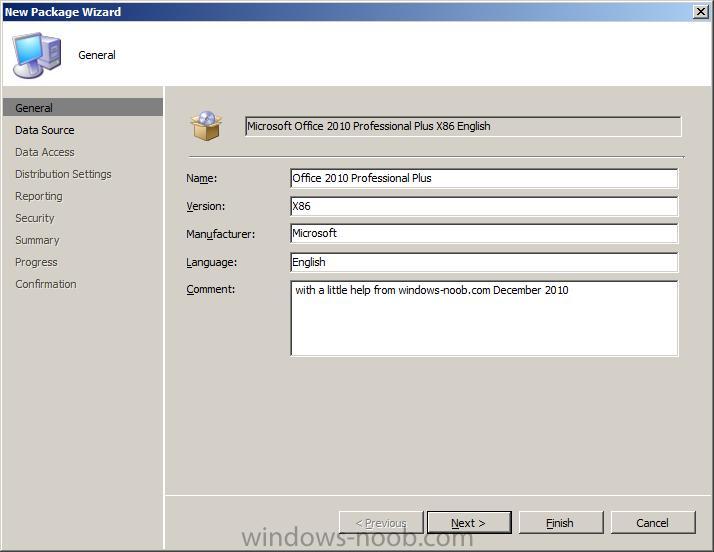
Task: Open the Reporting step
Action: click(39, 196)
